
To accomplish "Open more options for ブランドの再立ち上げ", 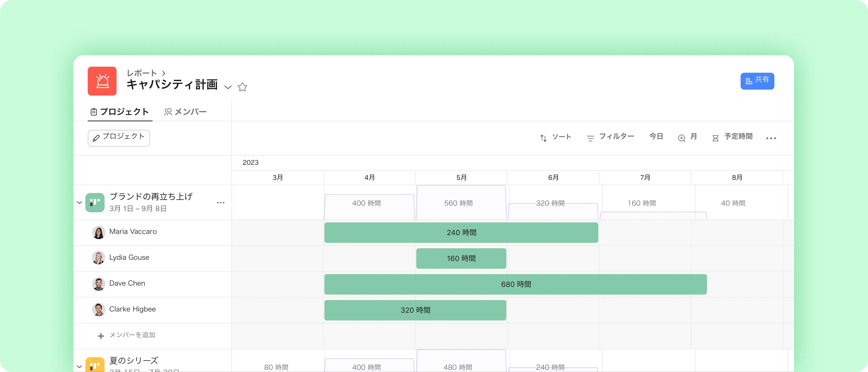I will 221,202.
